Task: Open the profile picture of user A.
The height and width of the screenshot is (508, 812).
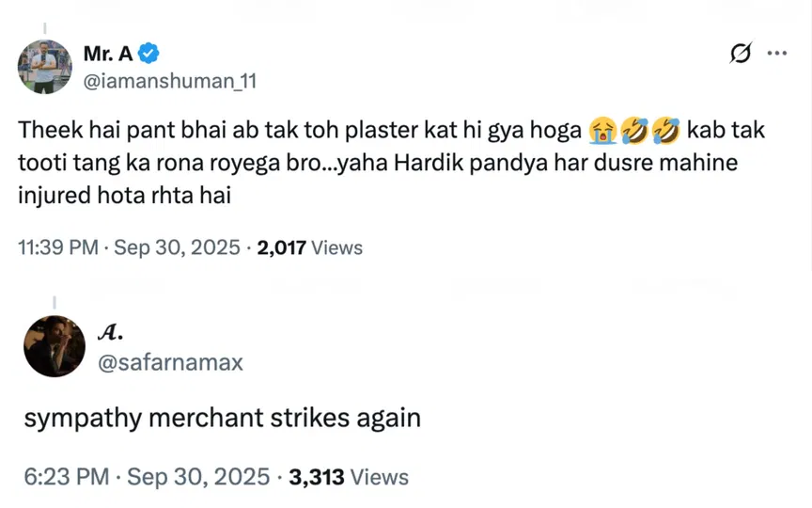Action: tap(55, 346)
